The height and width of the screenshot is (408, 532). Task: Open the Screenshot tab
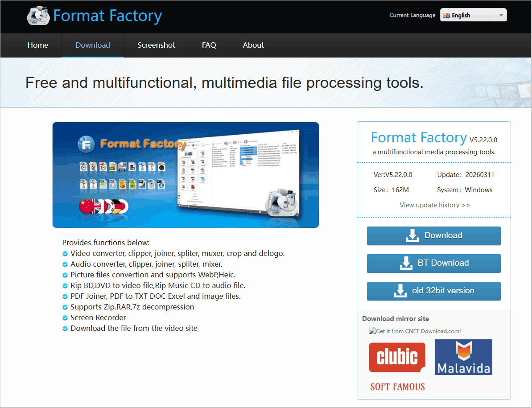point(156,45)
